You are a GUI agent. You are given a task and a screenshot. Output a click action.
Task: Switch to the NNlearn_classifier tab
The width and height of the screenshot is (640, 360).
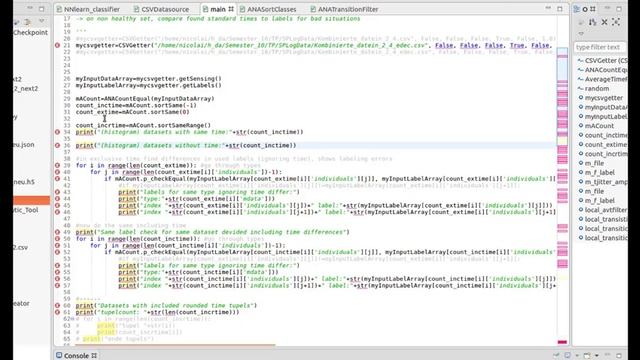88,9
